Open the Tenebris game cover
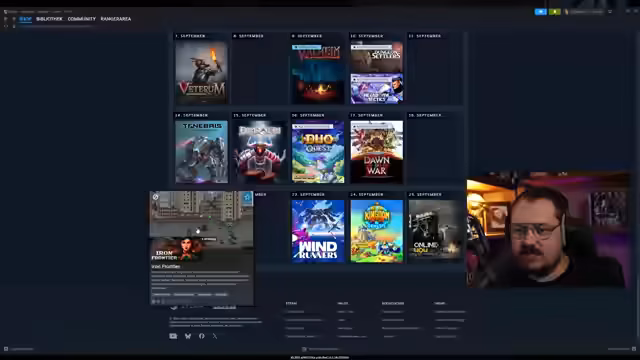Viewport: 640px width, 360px height. pyautogui.click(x=201, y=152)
